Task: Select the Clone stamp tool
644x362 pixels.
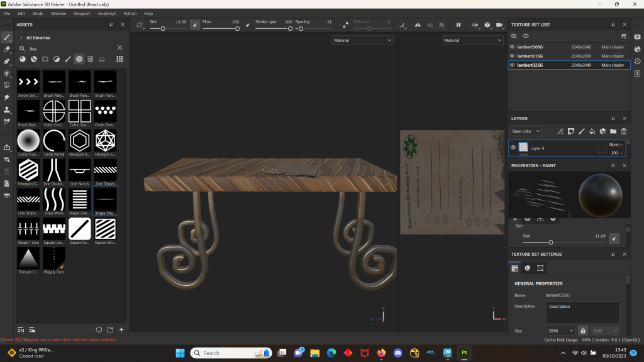Action: 6,109
